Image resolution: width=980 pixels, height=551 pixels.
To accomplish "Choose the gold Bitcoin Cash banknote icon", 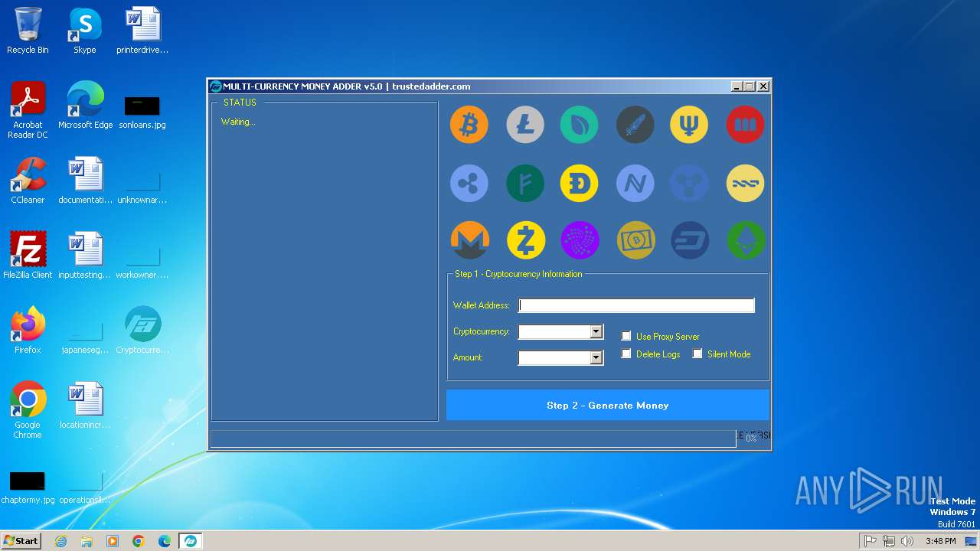I will click(x=636, y=240).
